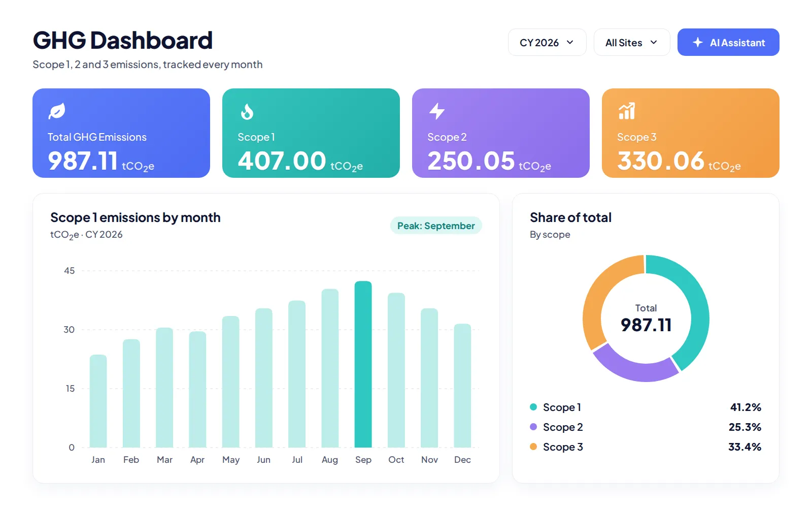Viewport: 812px width, 508px height.
Task: Click the 'Share of total' title
Action: 570,217
